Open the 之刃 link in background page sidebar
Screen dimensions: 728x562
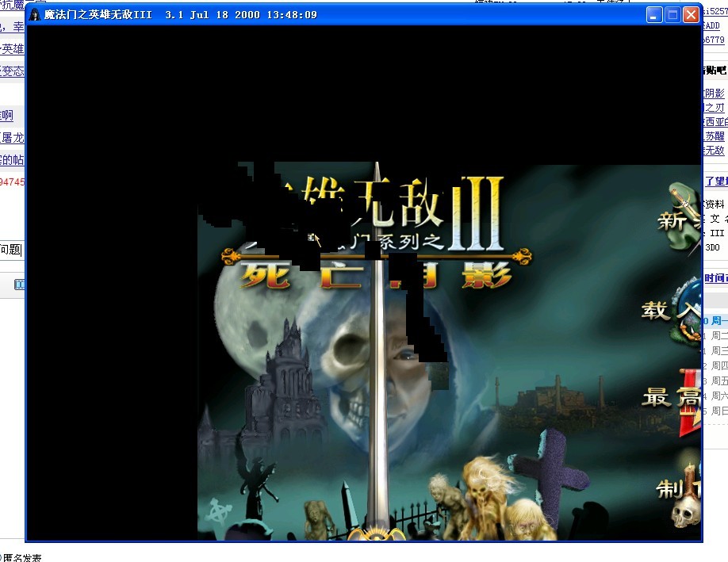coord(715,108)
